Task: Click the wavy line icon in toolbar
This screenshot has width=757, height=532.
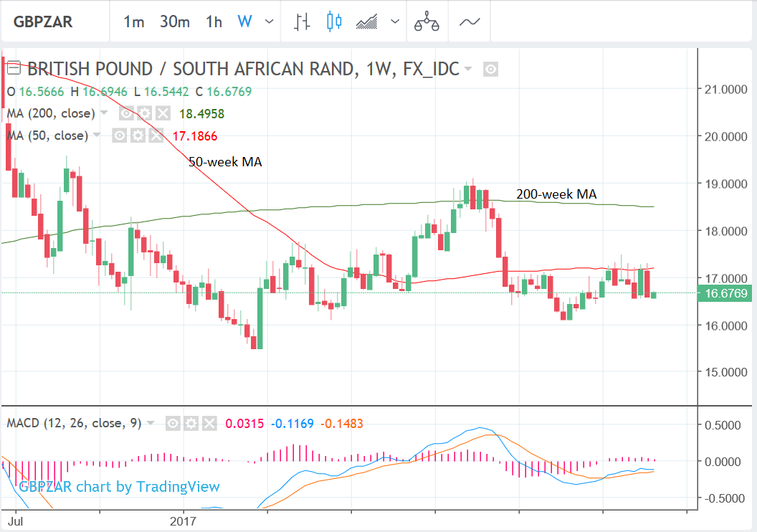Action: (470, 22)
